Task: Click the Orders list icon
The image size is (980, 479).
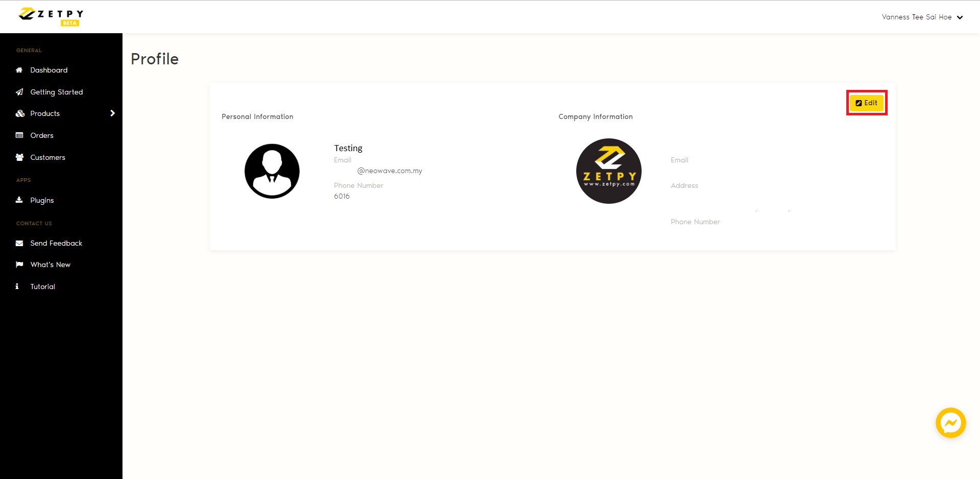Action: coord(19,135)
